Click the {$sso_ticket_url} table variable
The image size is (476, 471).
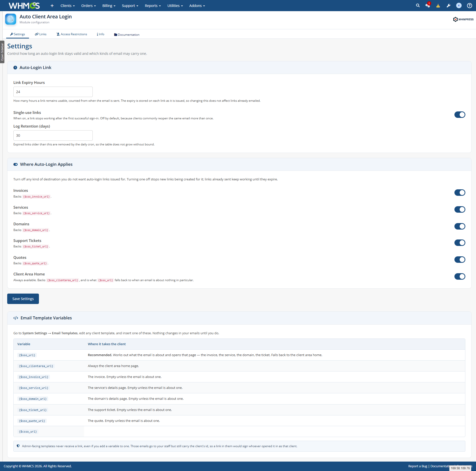(x=33, y=410)
